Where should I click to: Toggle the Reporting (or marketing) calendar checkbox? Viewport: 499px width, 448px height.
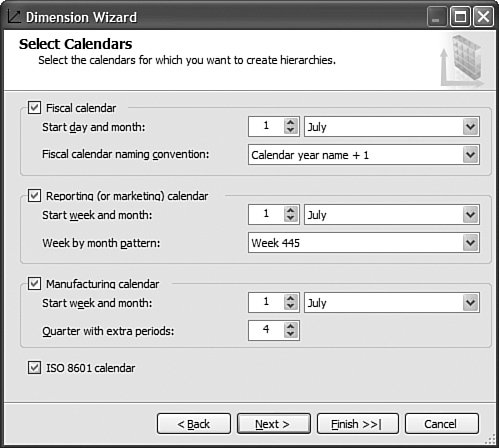coord(34,196)
